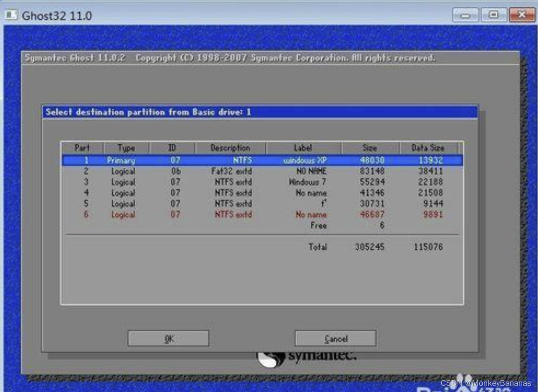Select partition 1 Primary row

(x=262, y=160)
